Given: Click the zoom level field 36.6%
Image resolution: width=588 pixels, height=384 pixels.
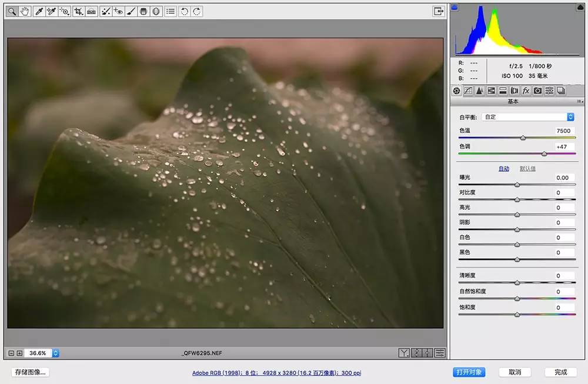Looking at the screenshot, I should pos(38,353).
